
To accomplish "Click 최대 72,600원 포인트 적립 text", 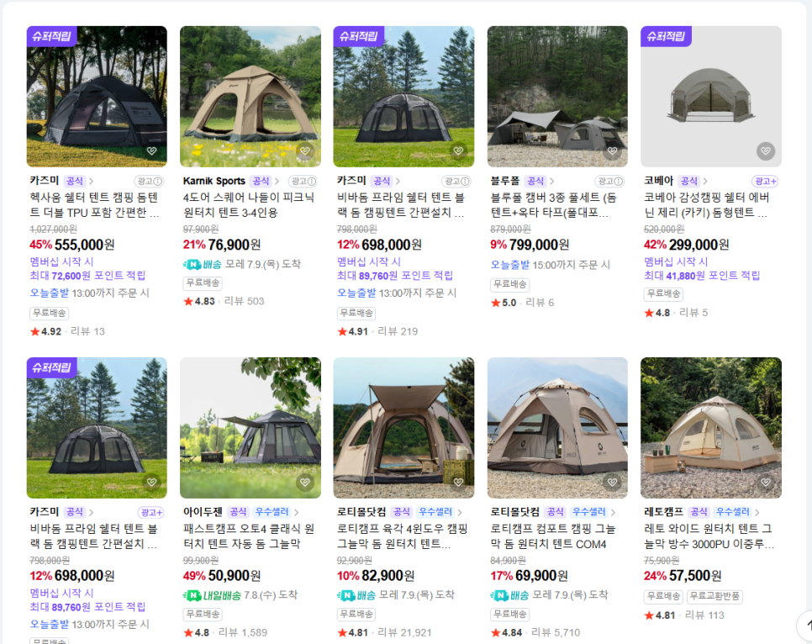I will (x=87, y=276).
